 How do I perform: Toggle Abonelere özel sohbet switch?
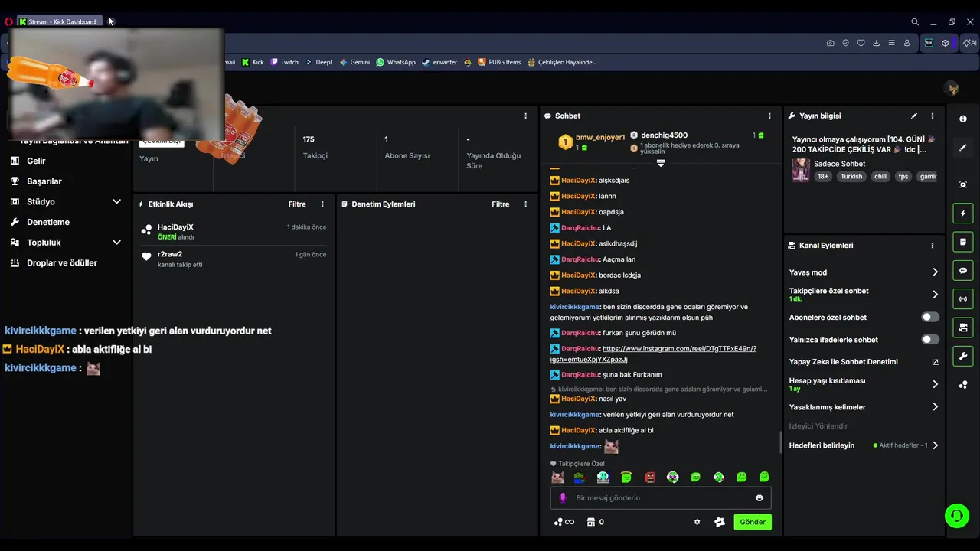(x=930, y=317)
